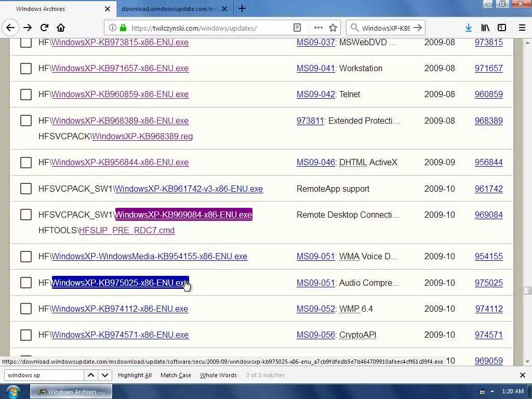Check the box for KB974112 row

click(x=26, y=309)
